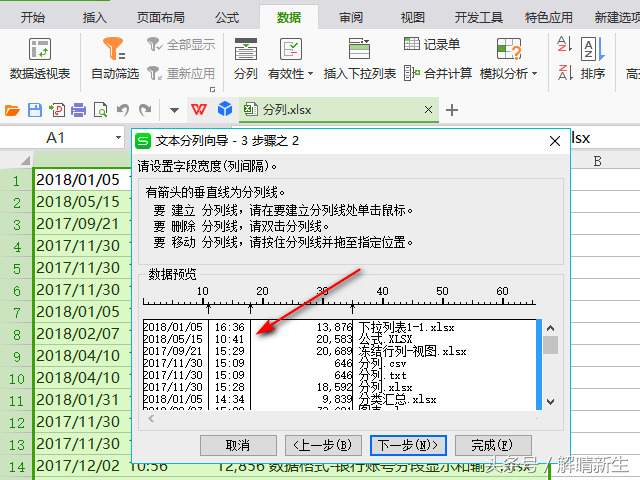This screenshot has height=480, width=640.
Task: Open the 排序 sort dialog
Action: (593, 59)
